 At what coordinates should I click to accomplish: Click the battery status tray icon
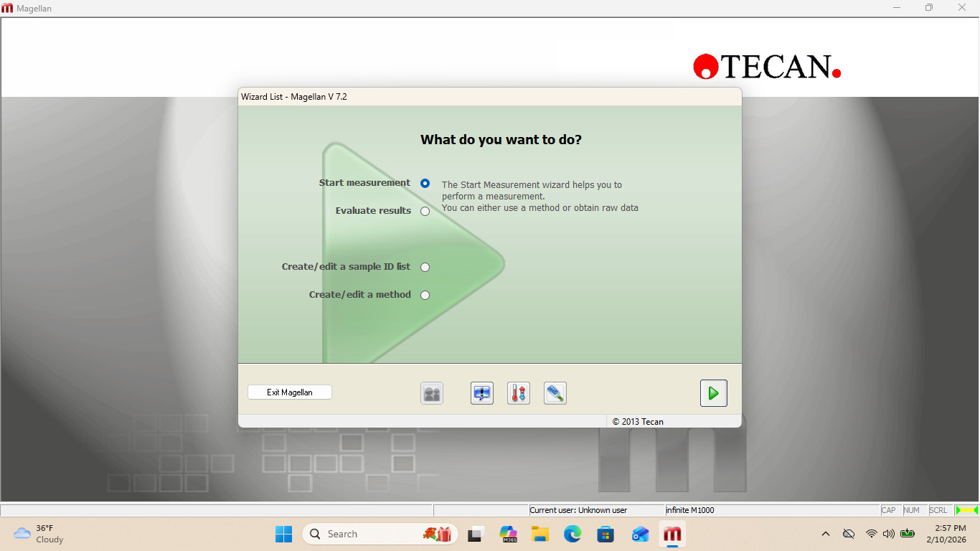click(x=908, y=534)
